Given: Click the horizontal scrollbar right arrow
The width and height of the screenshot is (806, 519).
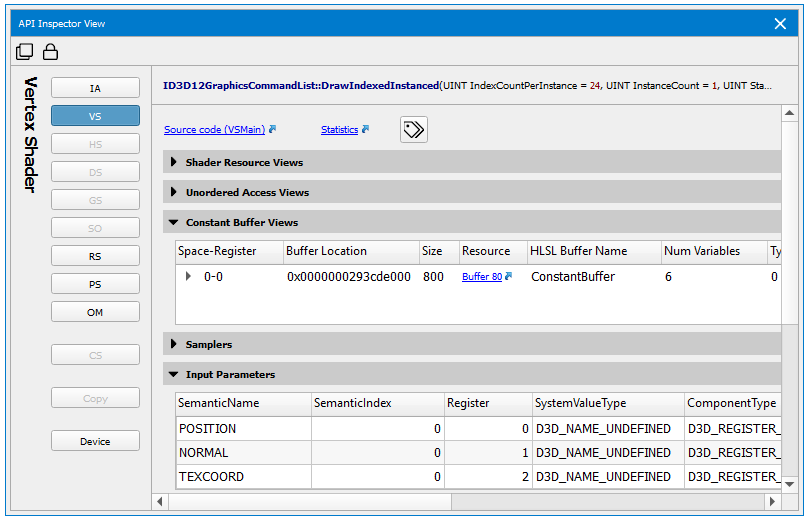Looking at the screenshot, I should [x=772, y=501].
